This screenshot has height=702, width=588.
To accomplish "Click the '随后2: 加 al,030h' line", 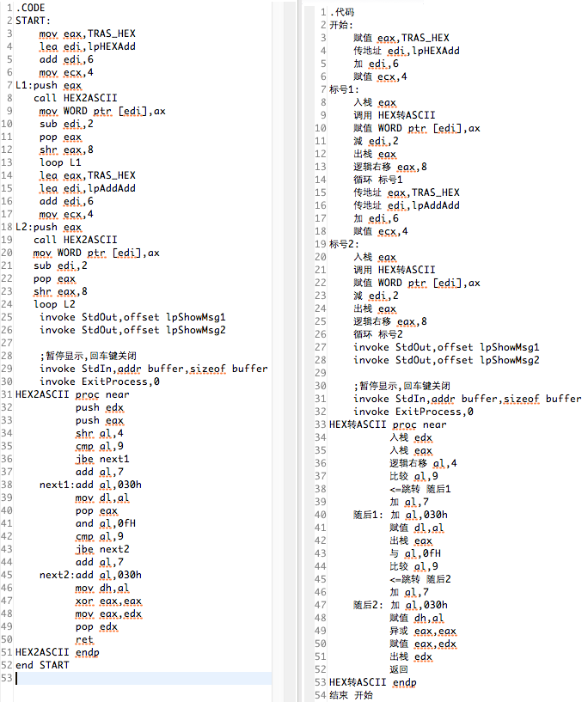I will tap(401, 605).
